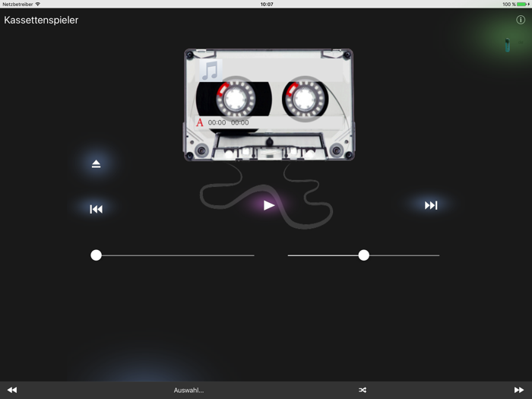Click the Kassettenspieler title
The width and height of the screenshot is (532, 399).
41,20
